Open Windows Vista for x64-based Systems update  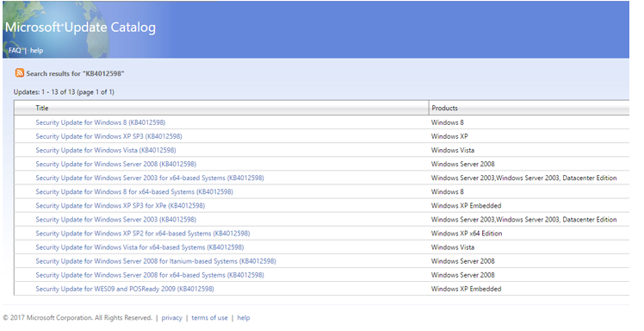[139, 247]
